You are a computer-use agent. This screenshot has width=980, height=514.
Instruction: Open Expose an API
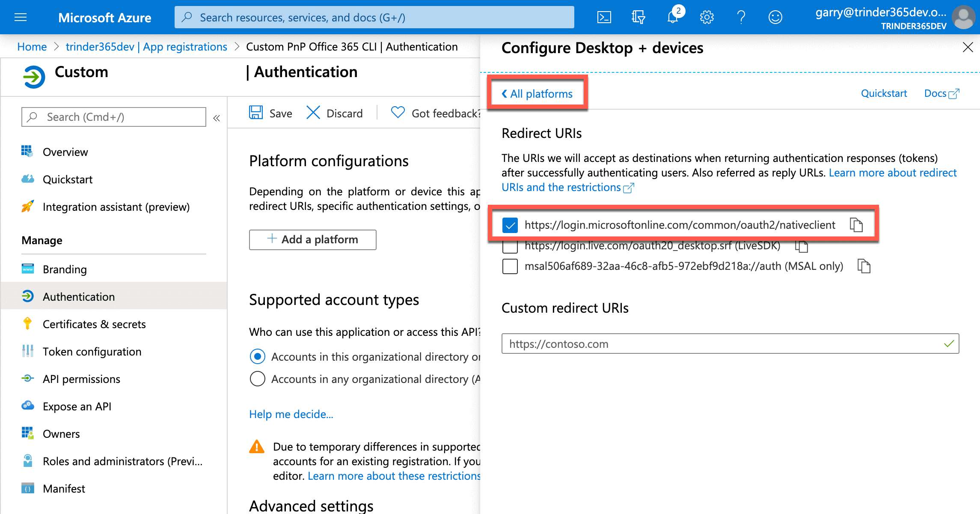(77, 406)
